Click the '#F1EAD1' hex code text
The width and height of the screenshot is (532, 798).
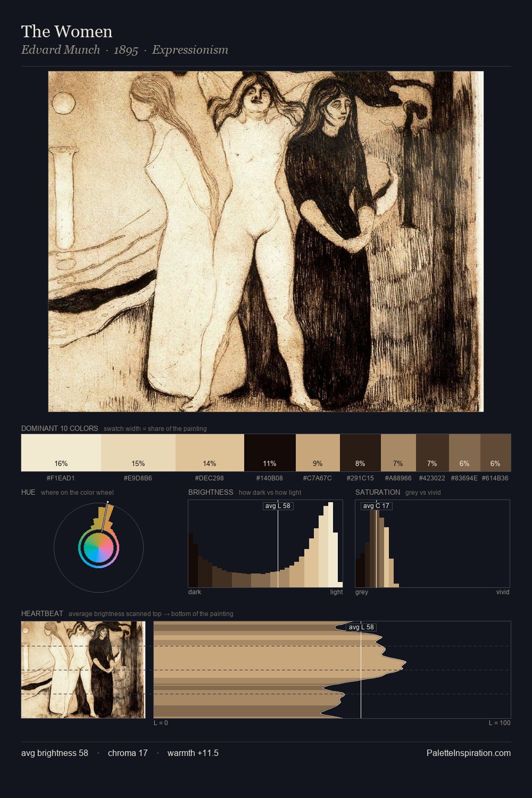click(x=61, y=478)
